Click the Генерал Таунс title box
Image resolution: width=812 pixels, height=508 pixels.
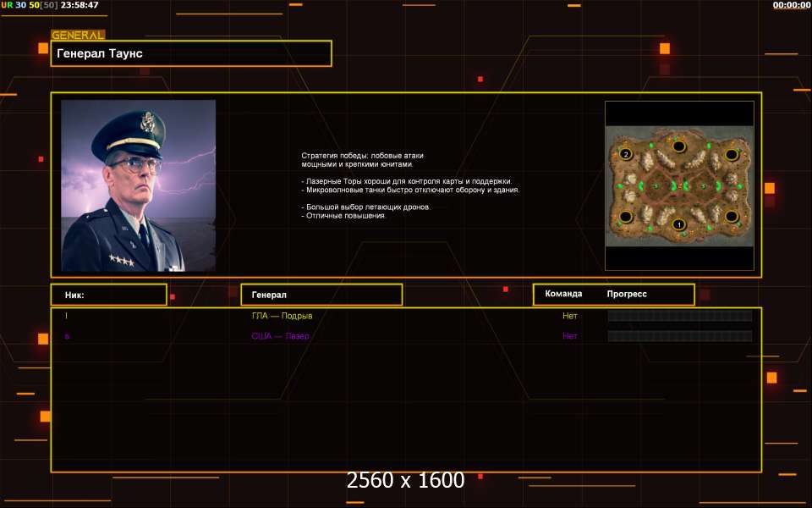pos(191,53)
